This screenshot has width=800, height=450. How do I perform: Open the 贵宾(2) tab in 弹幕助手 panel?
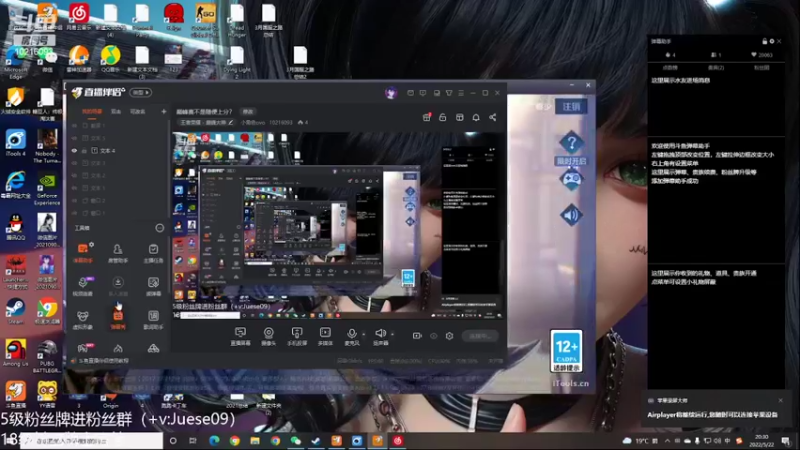point(716,68)
